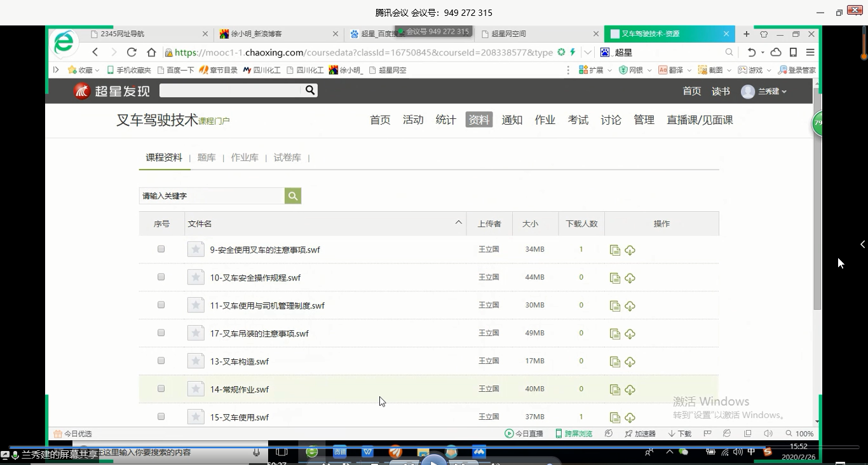This screenshot has width=868, height=465.
Task: Click the 请输入关键字 search input field
Action: point(212,196)
